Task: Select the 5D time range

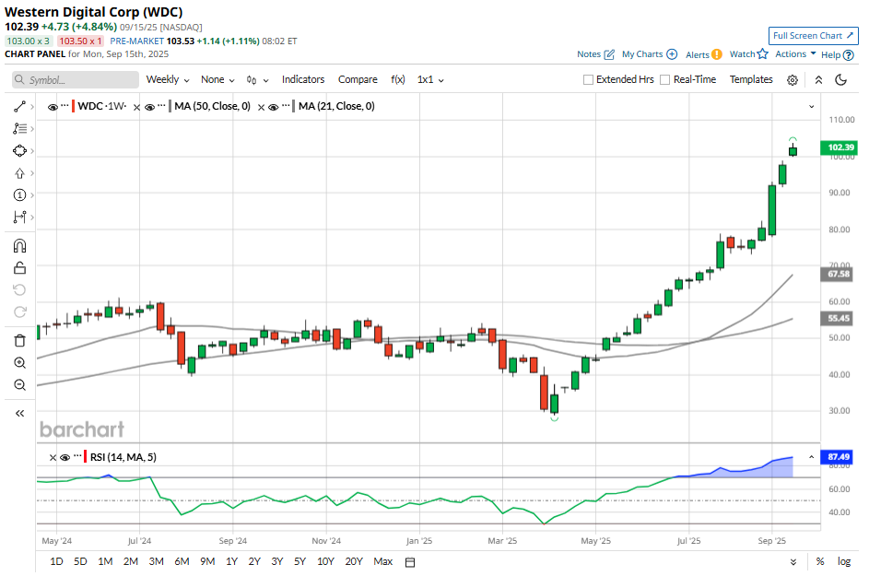Action: click(x=80, y=561)
